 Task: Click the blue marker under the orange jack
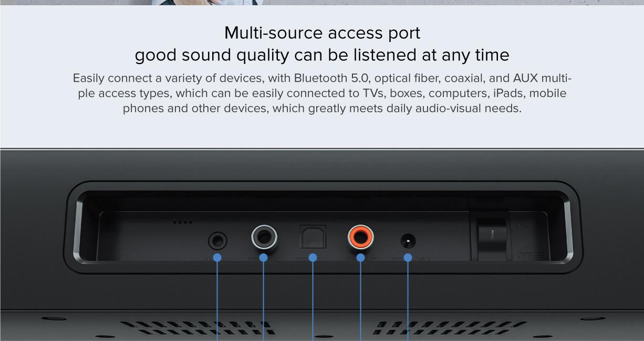click(360, 258)
